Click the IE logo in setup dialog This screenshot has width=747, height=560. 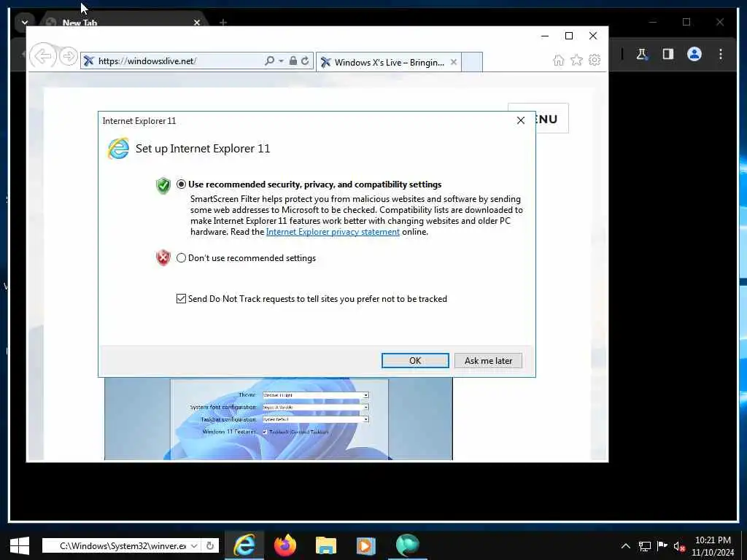[x=118, y=148]
